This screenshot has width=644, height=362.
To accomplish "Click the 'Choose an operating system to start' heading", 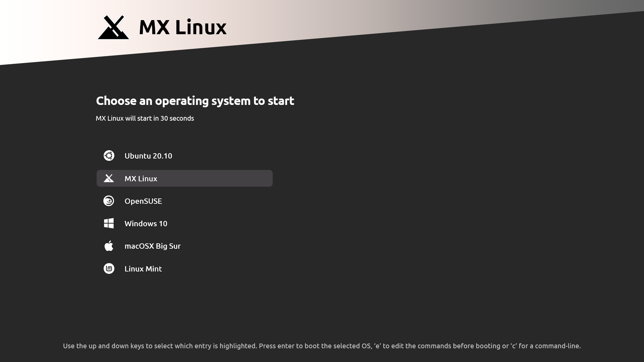I will click(x=195, y=101).
